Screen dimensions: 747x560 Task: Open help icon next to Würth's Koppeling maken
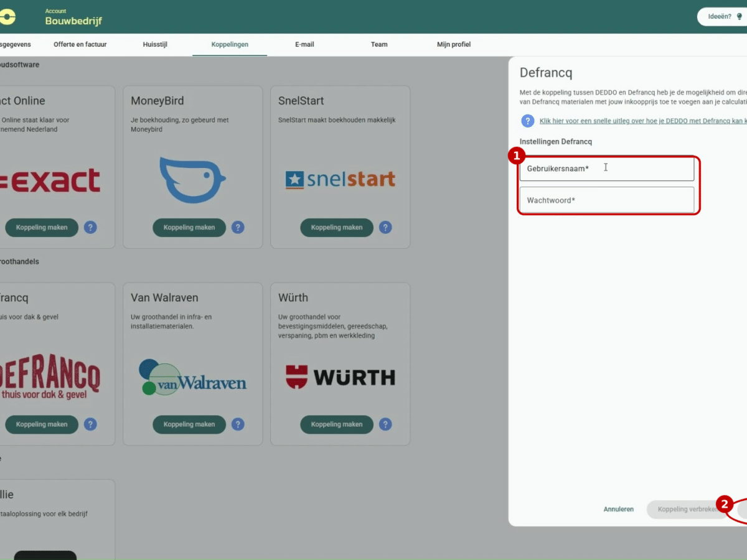pyautogui.click(x=385, y=424)
